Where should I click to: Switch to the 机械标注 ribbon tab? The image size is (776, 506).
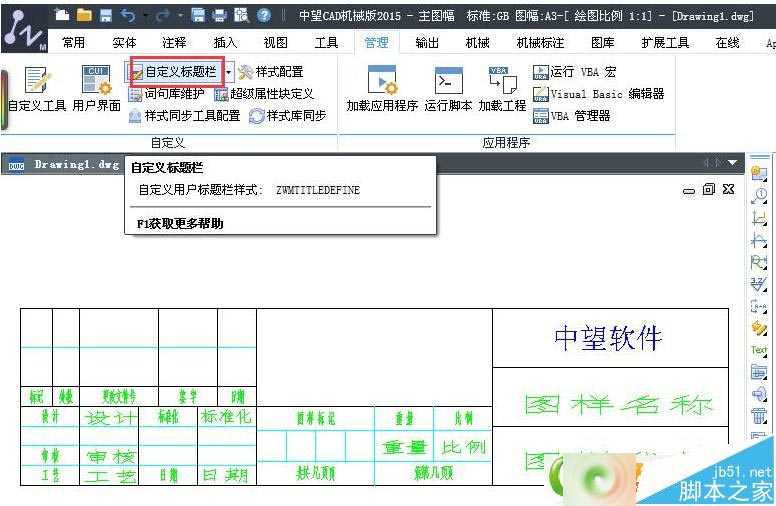(x=540, y=43)
